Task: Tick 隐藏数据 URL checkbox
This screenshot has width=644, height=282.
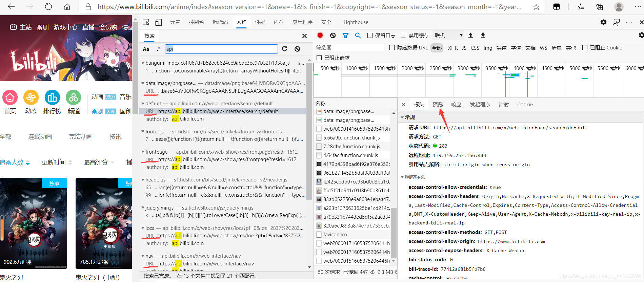Action: tap(392, 48)
